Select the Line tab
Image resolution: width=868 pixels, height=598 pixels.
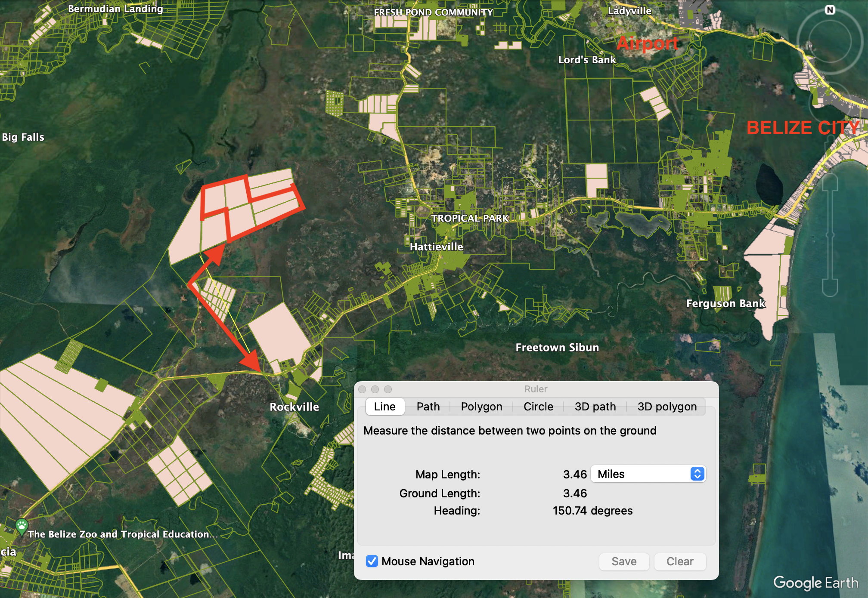(x=384, y=407)
